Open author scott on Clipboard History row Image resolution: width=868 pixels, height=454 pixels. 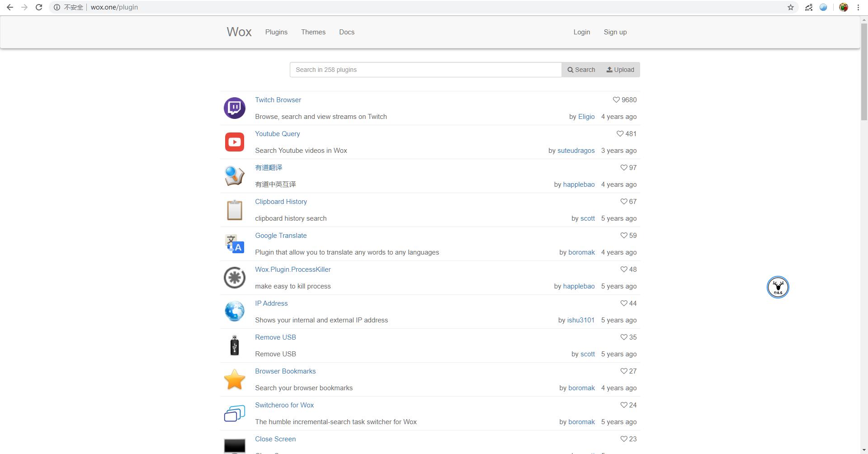click(588, 218)
